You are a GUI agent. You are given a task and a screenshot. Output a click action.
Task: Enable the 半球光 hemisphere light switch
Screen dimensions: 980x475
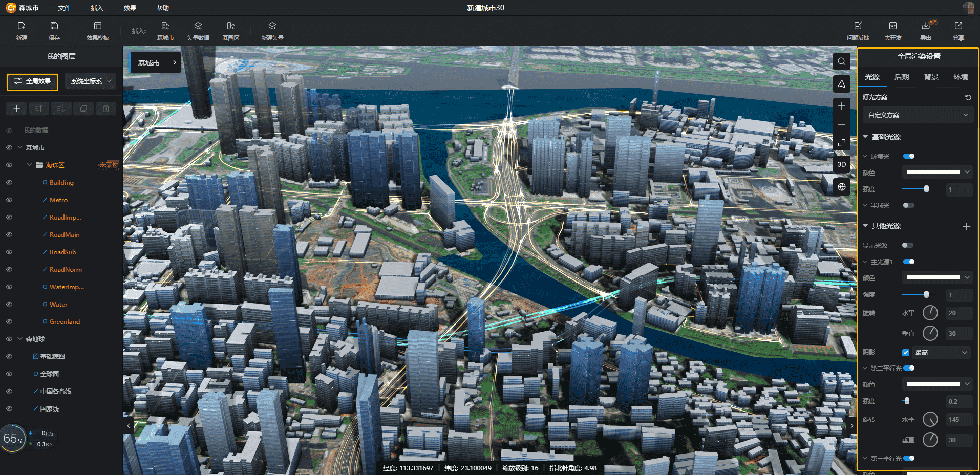[909, 205]
